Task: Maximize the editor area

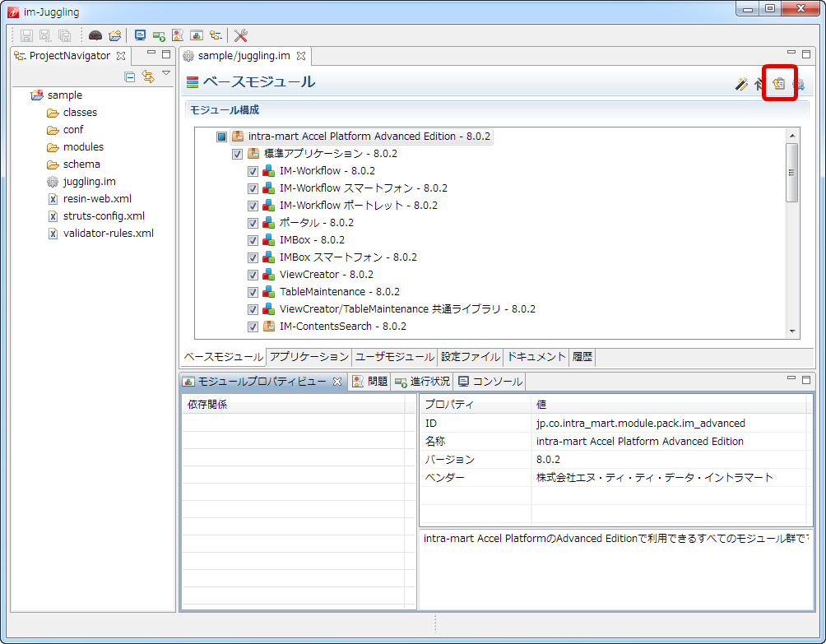Action: click(x=806, y=54)
